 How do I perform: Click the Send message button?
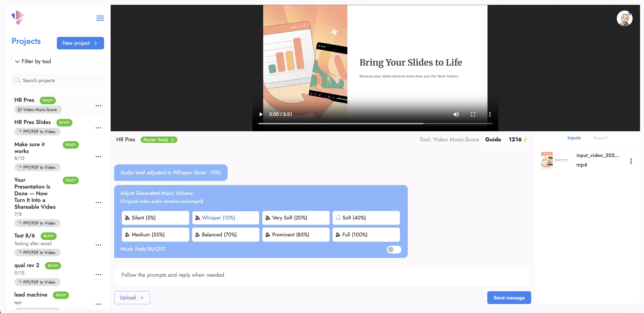tap(509, 297)
